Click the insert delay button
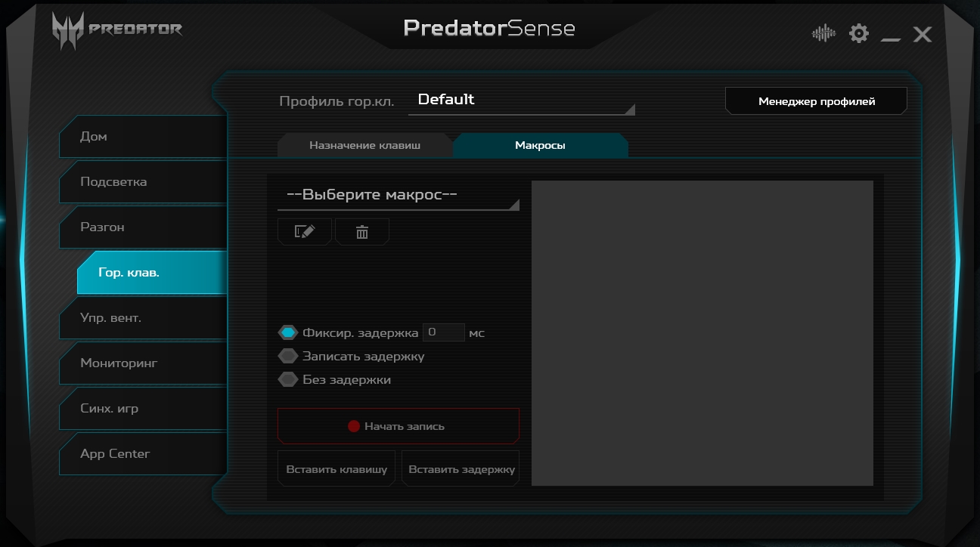Image resolution: width=980 pixels, height=547 pixels. pyautogui.click(x=461, y=469)
